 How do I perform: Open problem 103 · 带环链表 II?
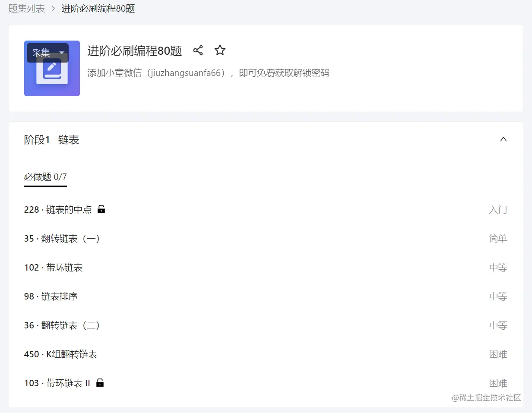[57, 383]
